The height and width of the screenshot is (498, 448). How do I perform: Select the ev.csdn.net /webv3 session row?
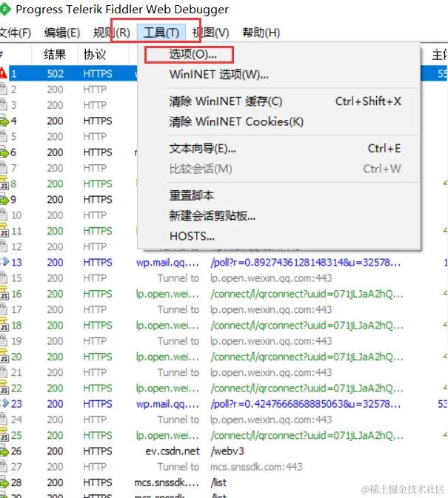point(224,451)
